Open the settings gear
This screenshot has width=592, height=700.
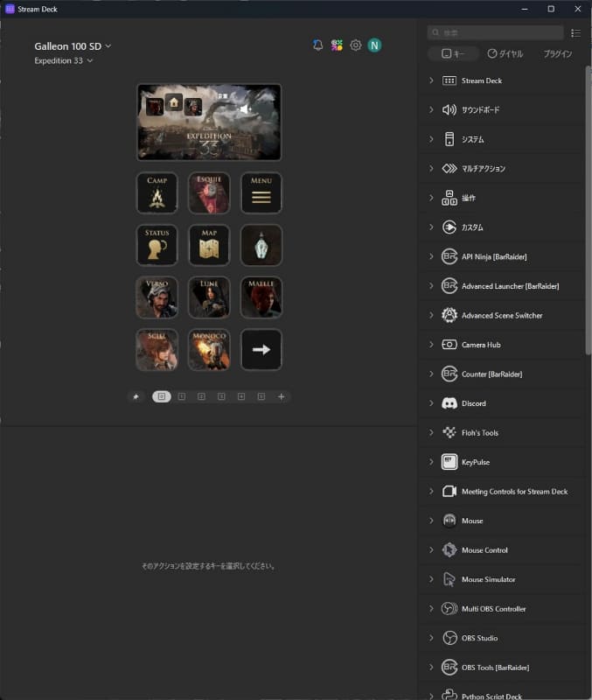[356, 45]
